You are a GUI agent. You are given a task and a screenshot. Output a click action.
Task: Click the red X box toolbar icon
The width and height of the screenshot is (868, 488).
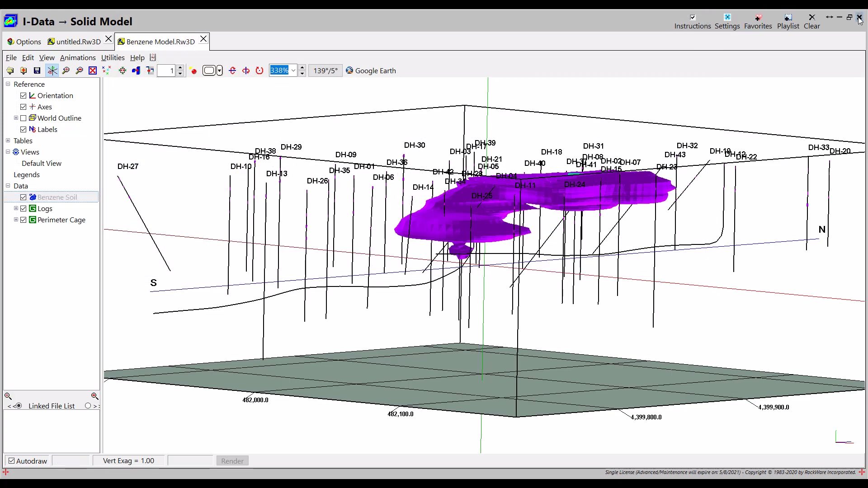tap(93, 70)
